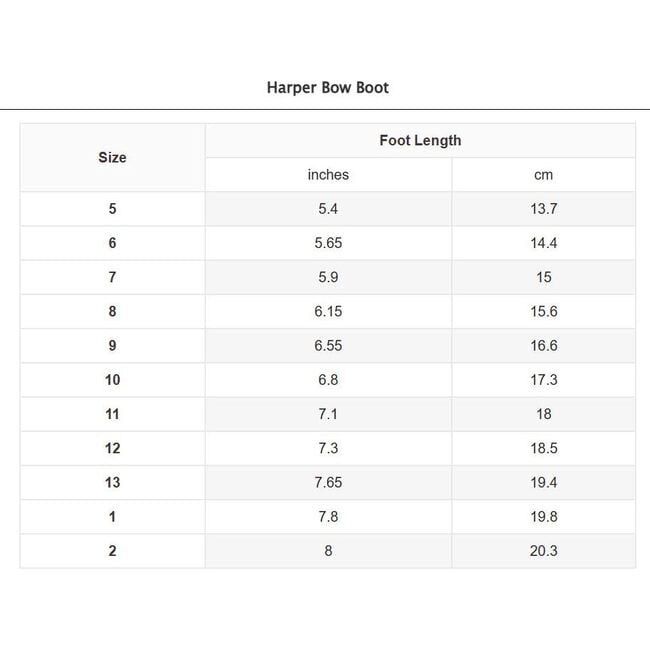Click the size 13 row label

coord(112,482)
